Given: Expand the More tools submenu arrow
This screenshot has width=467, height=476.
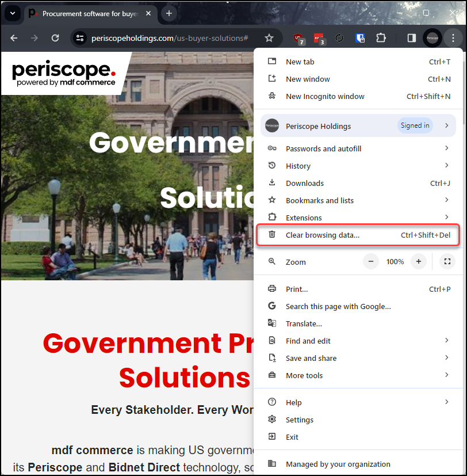Looking at the screenshot, I should (x=447, y=375).
